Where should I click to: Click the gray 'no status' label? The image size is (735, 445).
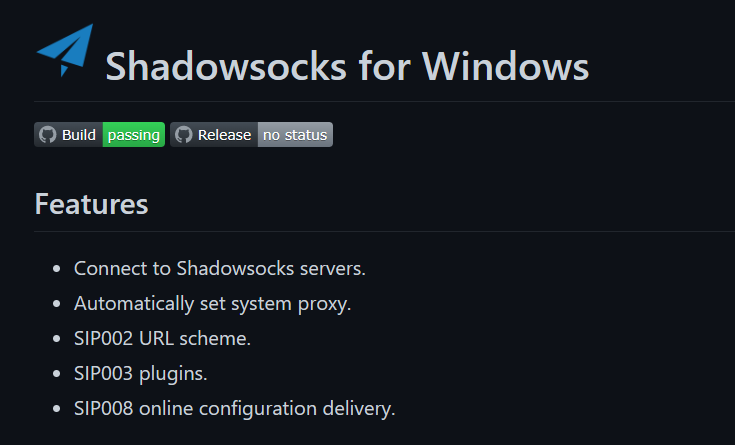[x=295, y=135]
